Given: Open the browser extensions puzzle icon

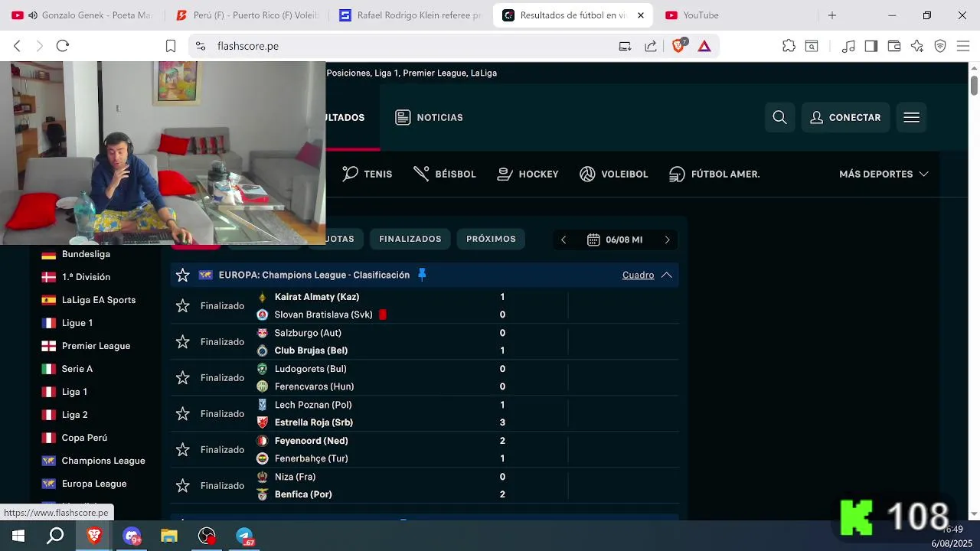Looking at the screenshot, I should coord(789,46).
